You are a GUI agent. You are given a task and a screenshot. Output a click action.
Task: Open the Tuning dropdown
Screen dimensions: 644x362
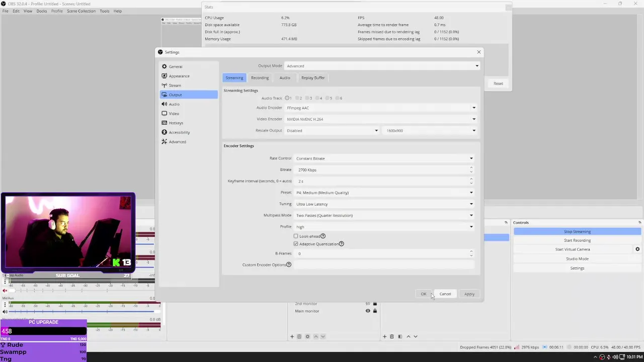click(384, 204)
